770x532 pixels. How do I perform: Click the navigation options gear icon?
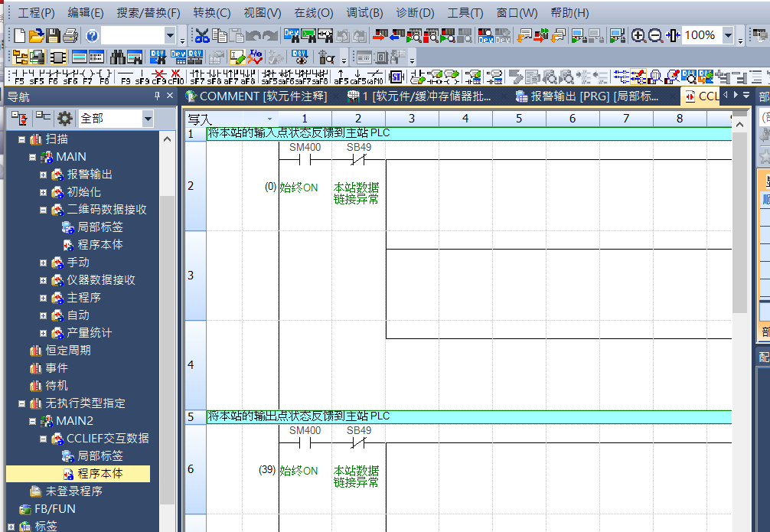[x=65, y=118]
